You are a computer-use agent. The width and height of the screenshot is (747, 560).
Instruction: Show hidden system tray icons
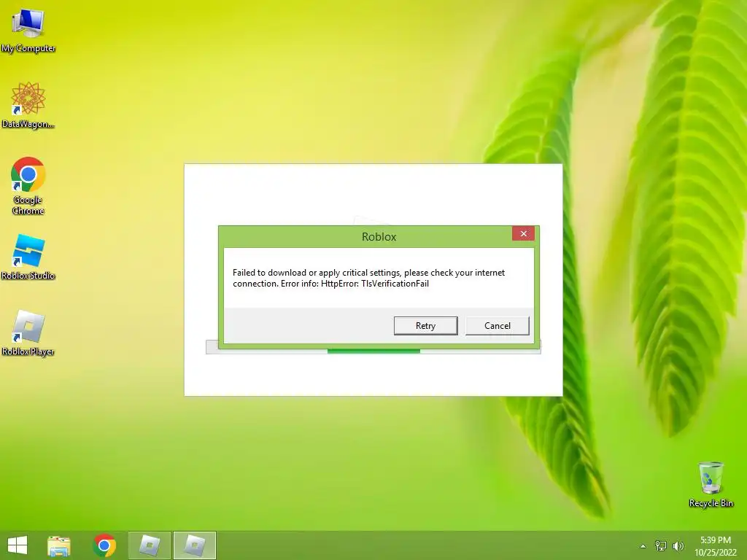(643, 546)
